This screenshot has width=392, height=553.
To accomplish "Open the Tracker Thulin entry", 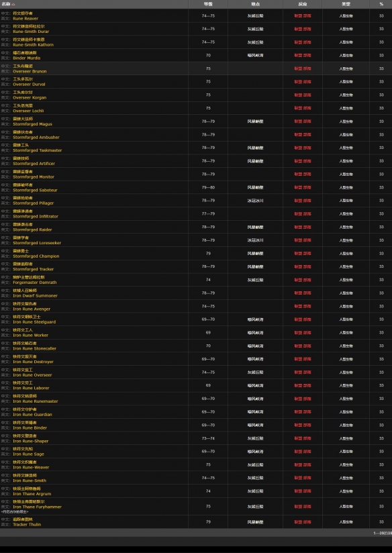I will (27, 524).
